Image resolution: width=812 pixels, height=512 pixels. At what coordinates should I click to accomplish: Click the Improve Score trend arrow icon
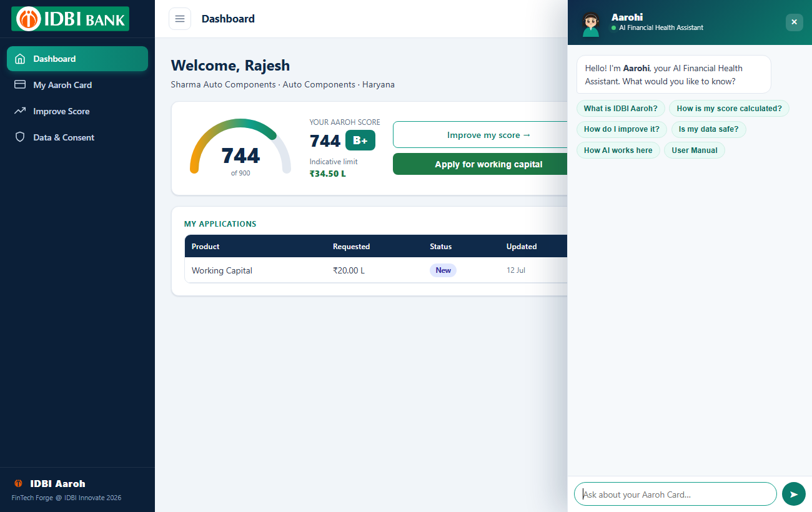coord(20,111)
